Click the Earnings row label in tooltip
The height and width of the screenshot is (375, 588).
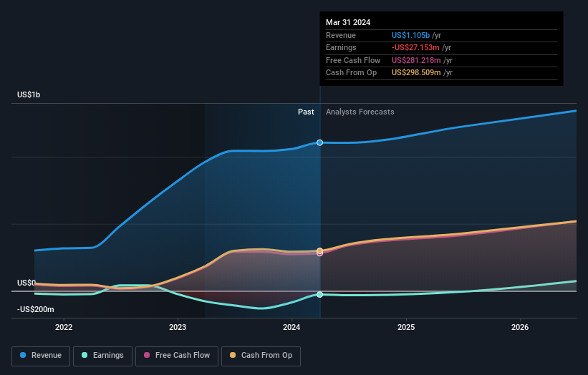[341, 47]
